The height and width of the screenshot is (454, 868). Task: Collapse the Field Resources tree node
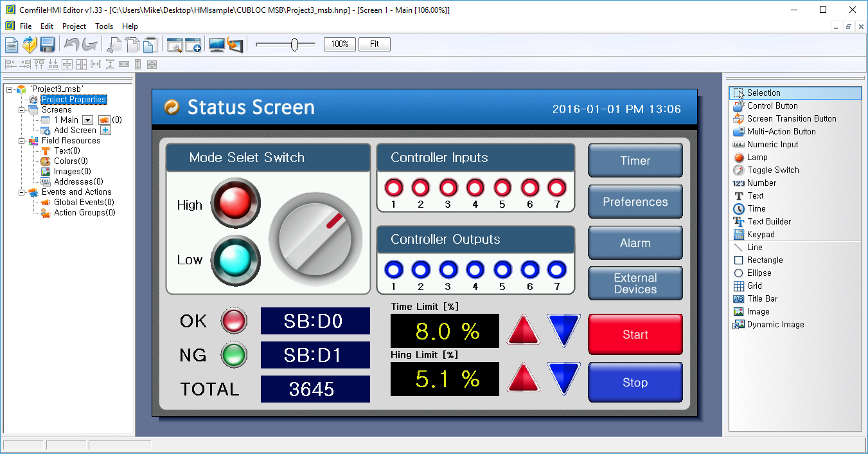[22, 141]
